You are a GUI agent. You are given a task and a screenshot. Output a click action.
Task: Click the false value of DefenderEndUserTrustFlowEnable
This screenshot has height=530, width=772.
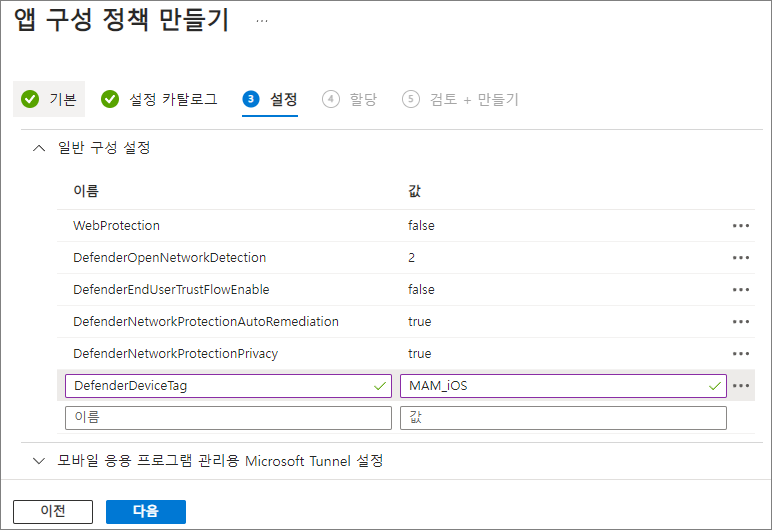tap(421, 290)
